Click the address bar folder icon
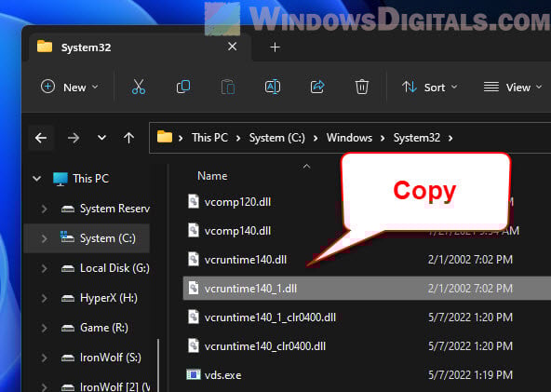This screenshot has height=392, width=551. pos(165,137)
